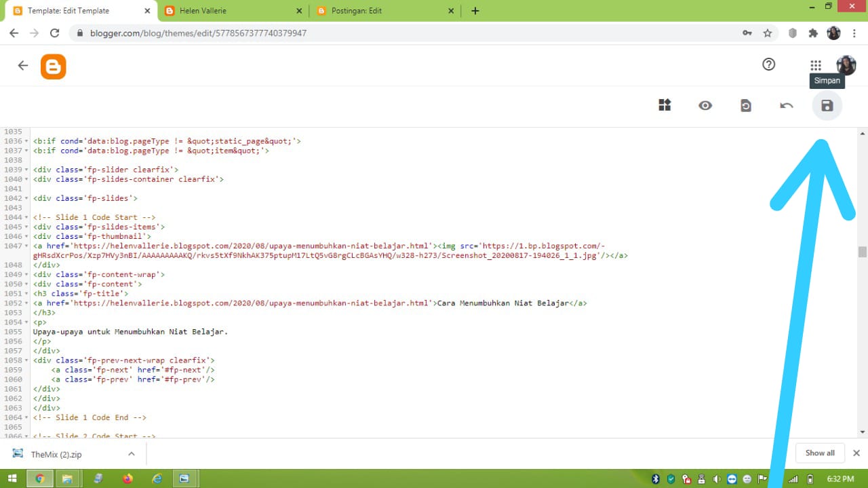Click Show all downloads button
868x488 pixels.
820,453
